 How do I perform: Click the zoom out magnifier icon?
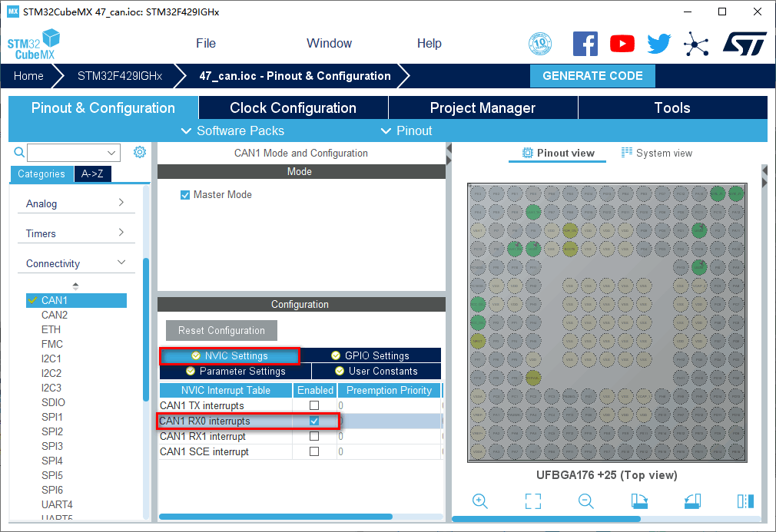586,501
